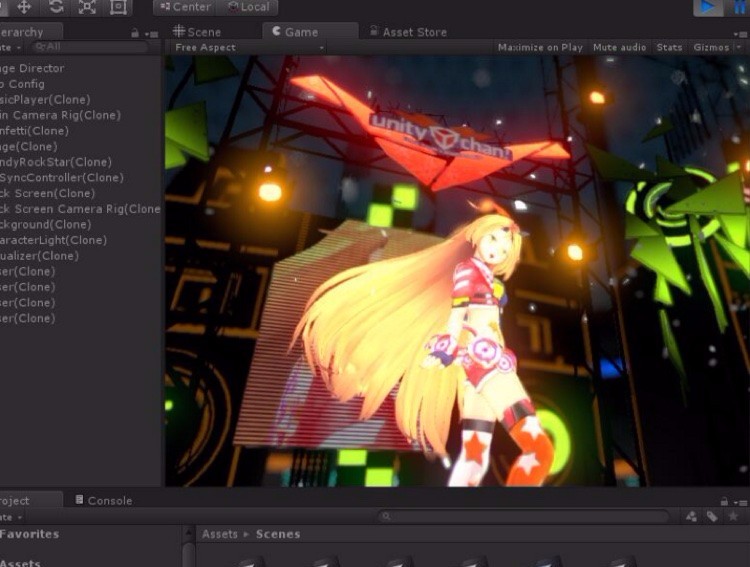Open the Hierarchy Create dropdown

[11, 47]
